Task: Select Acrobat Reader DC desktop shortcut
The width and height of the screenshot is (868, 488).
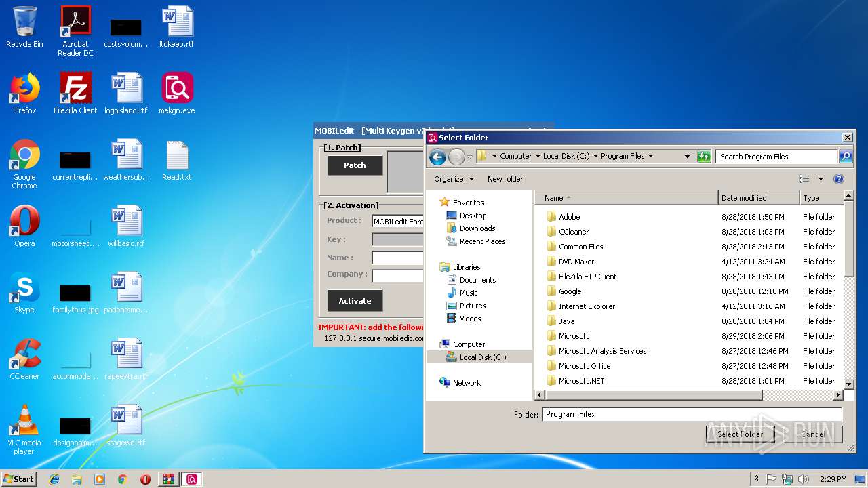Action: pyautogui.click(x=75, y=31)
